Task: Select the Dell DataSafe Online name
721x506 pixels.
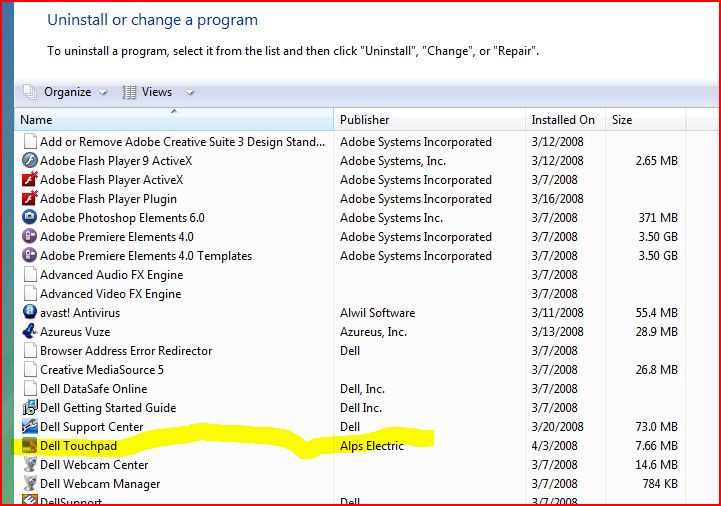Action: [x=94, y=389]
